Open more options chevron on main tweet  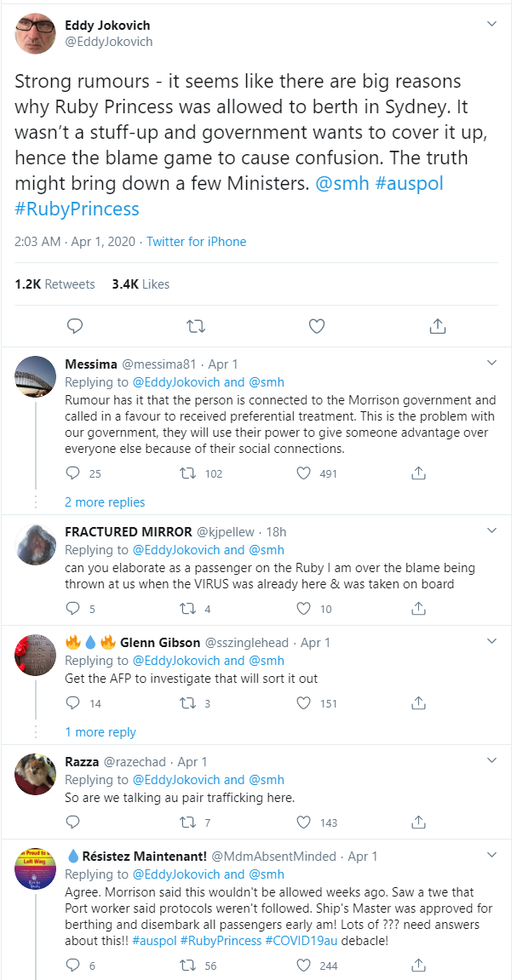(x=491, y=25)
